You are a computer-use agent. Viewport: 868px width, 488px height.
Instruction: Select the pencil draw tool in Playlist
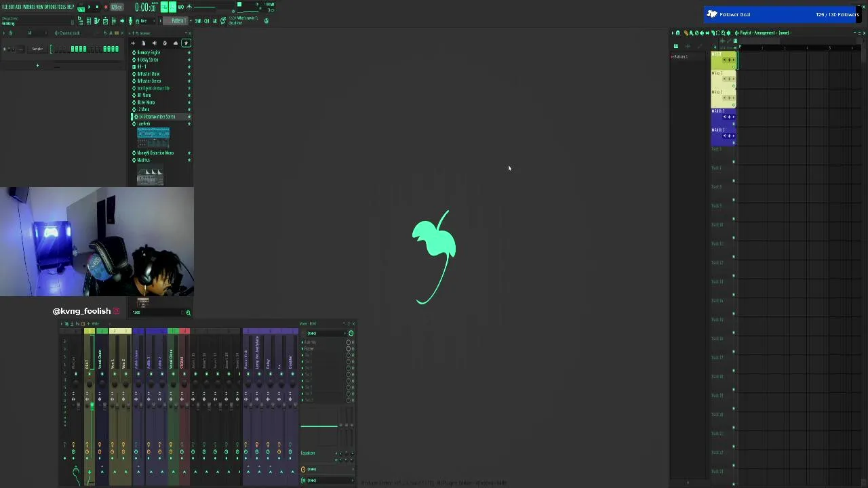(686, 33)
